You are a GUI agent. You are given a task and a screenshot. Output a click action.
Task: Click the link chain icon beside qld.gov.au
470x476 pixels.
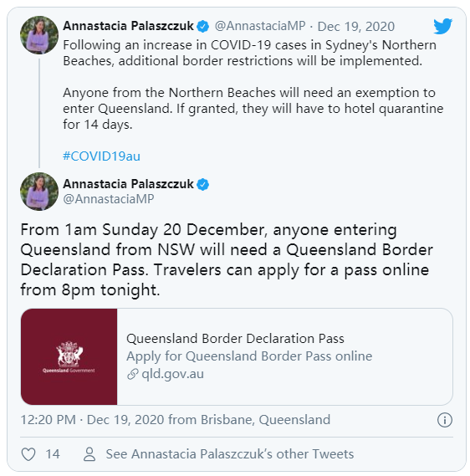133,374
